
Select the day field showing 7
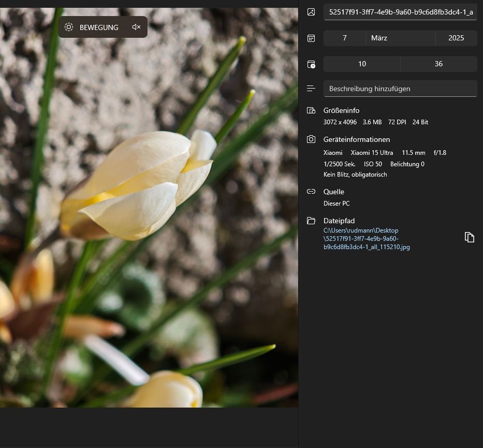point(345,38)
